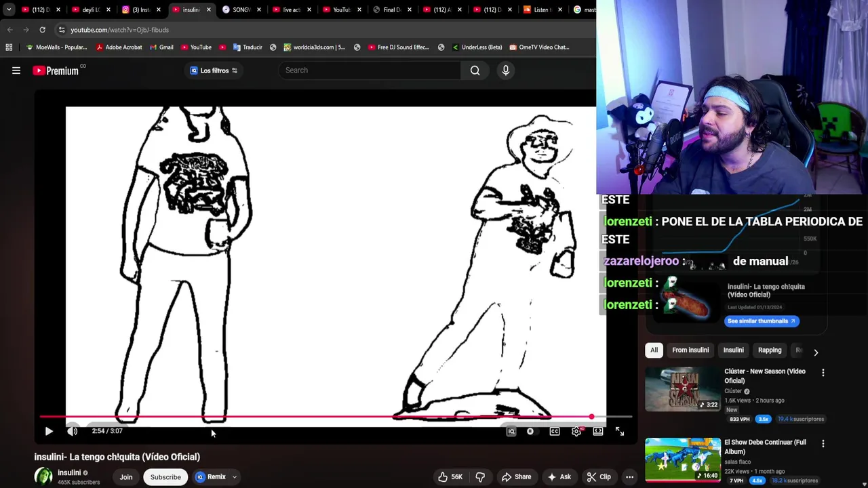Open Los filtros chip in header

coord(214,70)
